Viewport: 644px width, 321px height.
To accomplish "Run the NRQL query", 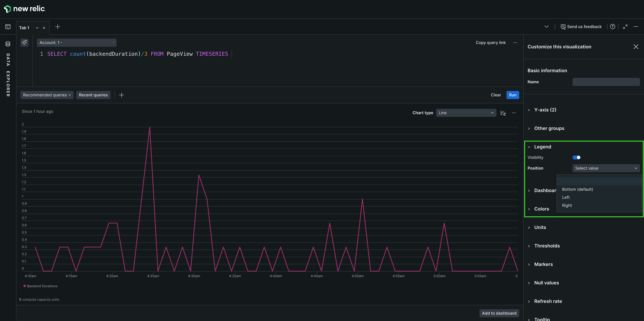I will pyautogui.click(x=513, y=95).
